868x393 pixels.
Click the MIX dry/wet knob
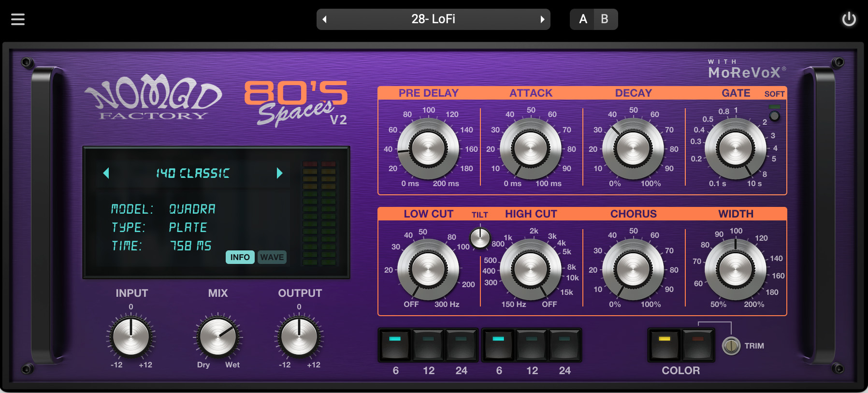click(218, 336)
